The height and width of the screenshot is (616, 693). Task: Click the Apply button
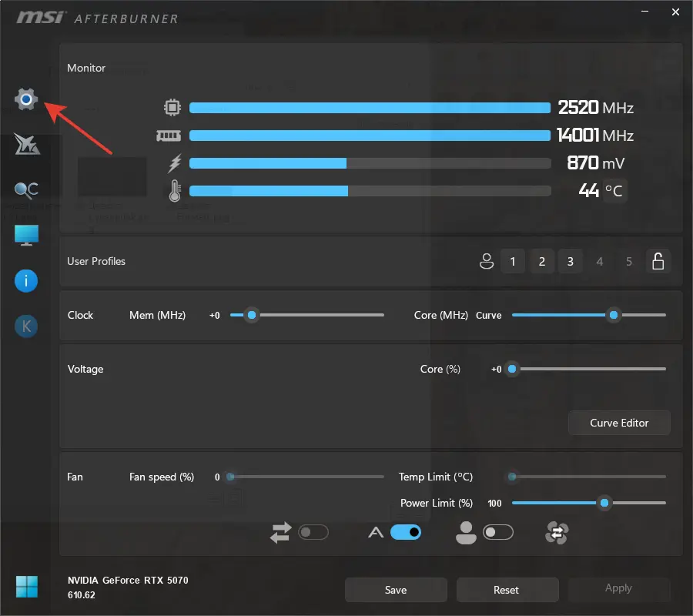(x=619, y=588)
